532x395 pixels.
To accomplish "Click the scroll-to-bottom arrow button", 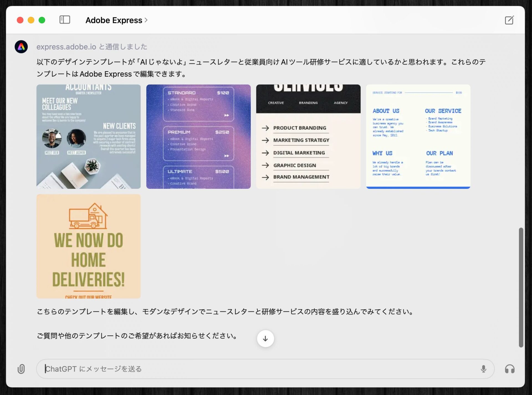I will click(x=265, y=339).
